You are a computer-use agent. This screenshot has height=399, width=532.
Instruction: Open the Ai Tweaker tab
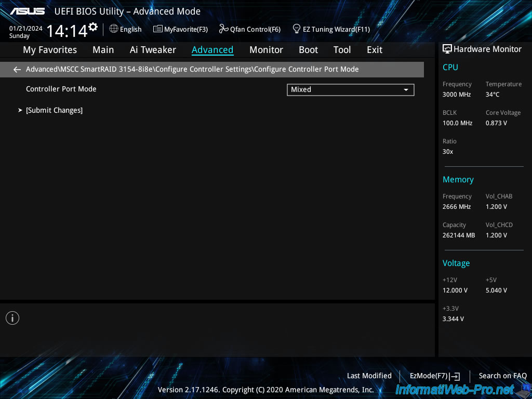[x=153, y=50]
